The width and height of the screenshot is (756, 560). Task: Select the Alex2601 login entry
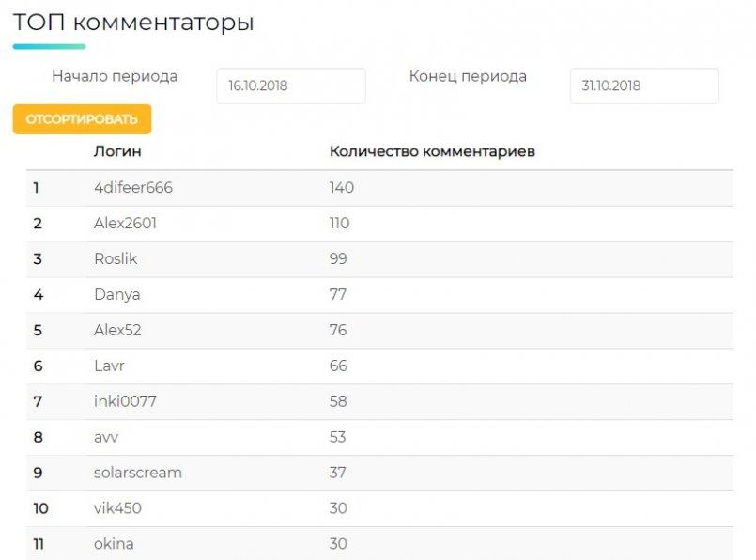[x=125, y=224]
